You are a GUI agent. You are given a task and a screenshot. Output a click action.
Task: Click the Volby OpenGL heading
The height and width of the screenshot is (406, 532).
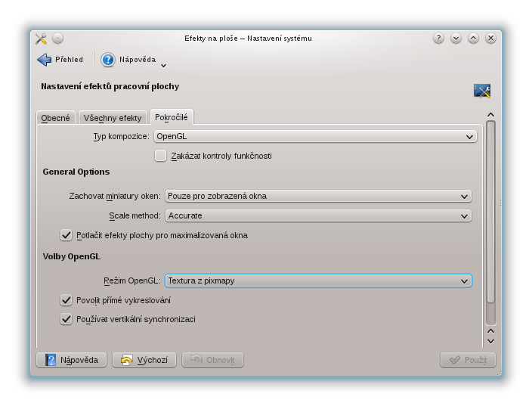click(x=72, y=256)
